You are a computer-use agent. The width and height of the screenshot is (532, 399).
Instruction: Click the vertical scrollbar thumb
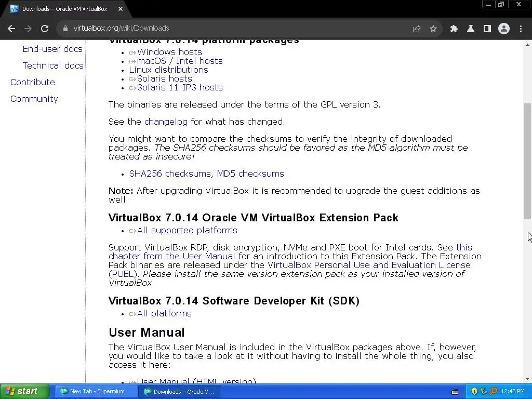point(527,161)
